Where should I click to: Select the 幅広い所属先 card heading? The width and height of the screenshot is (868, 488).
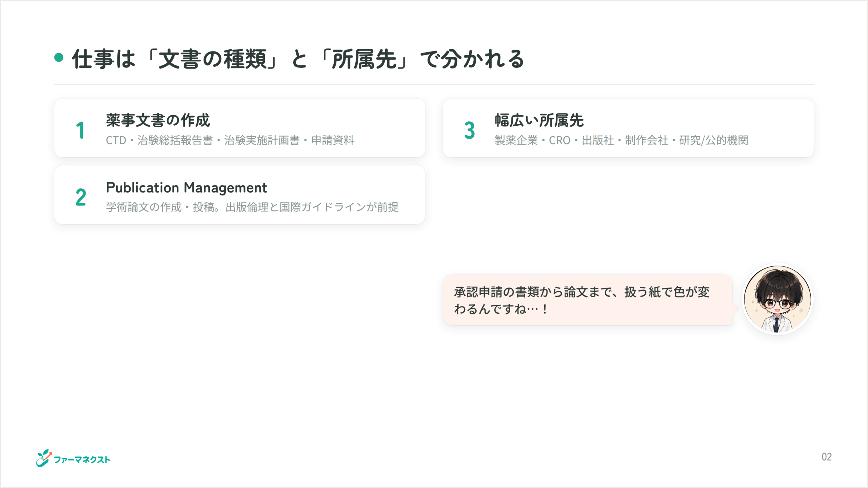coord(539,120)
